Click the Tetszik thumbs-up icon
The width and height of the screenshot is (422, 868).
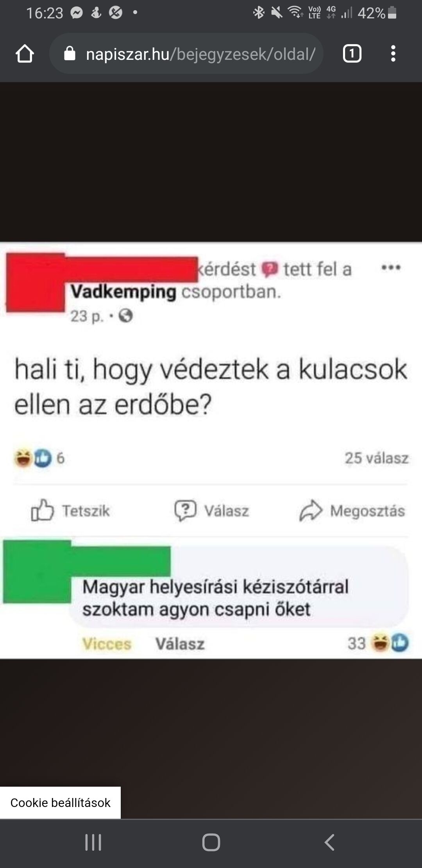42,510
